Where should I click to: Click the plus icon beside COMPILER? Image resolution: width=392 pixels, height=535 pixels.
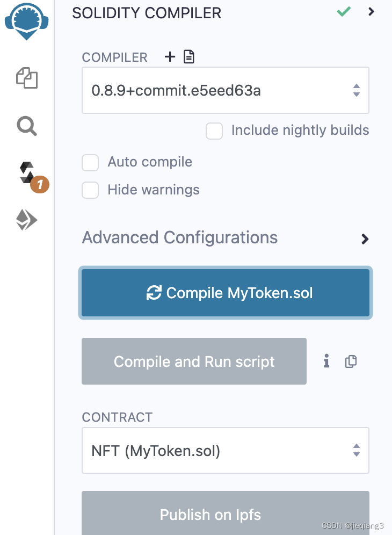click(x=170, y=56)
